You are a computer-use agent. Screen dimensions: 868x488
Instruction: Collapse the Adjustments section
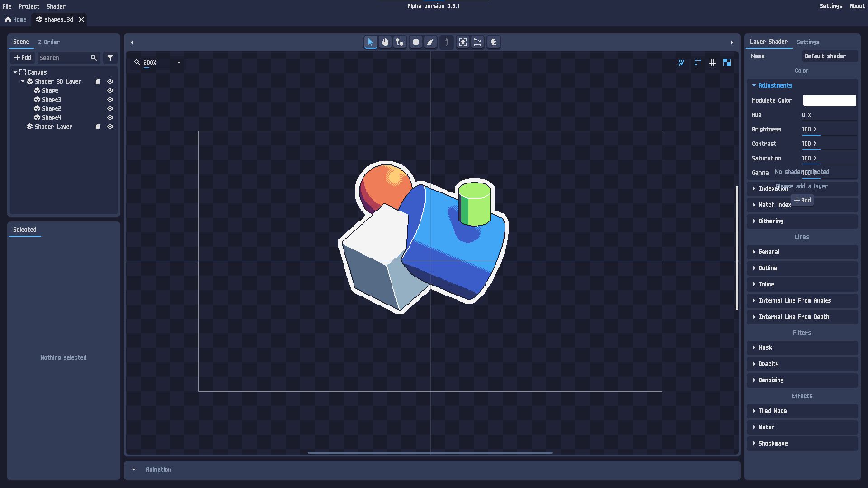coord(754,85)
